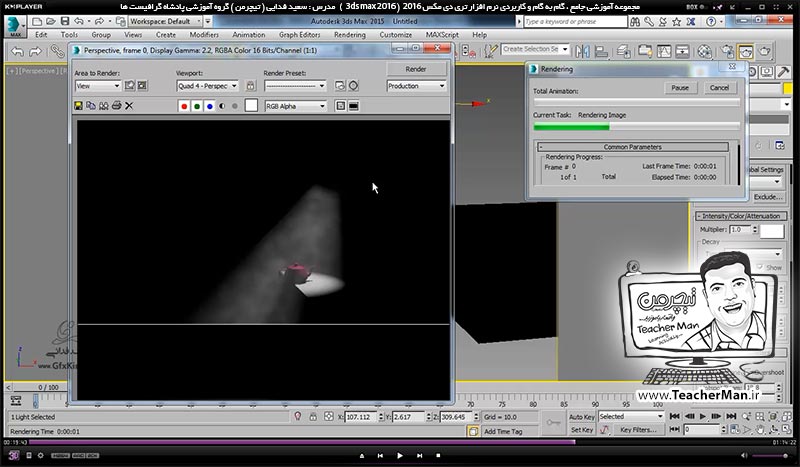
Task: Click the Mirror tool icon
Action: 582,52
